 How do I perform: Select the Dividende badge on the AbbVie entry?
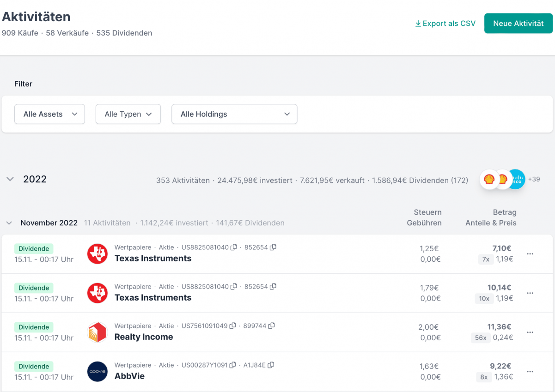click(34, 366)
